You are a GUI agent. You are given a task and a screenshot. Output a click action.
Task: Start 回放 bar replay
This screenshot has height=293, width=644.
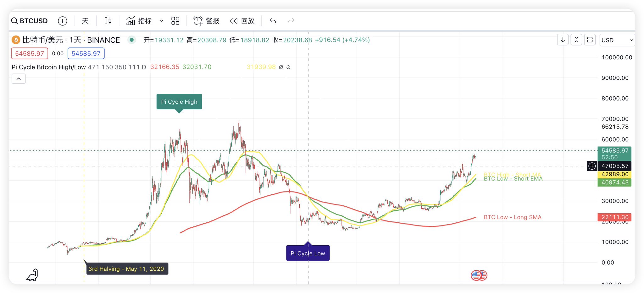pyautogui.click(x=242, y=21)
